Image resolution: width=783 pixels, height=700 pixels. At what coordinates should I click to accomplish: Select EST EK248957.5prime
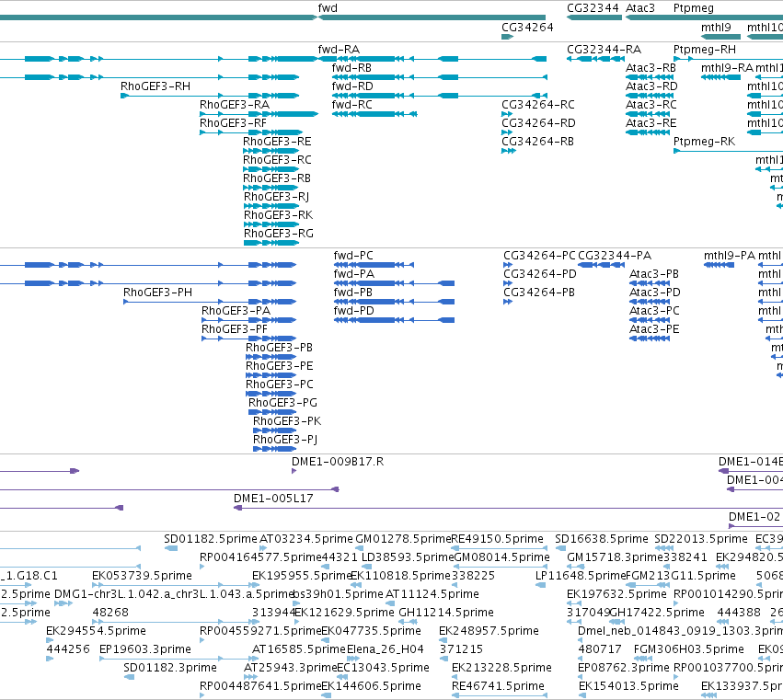coord(443,641)
